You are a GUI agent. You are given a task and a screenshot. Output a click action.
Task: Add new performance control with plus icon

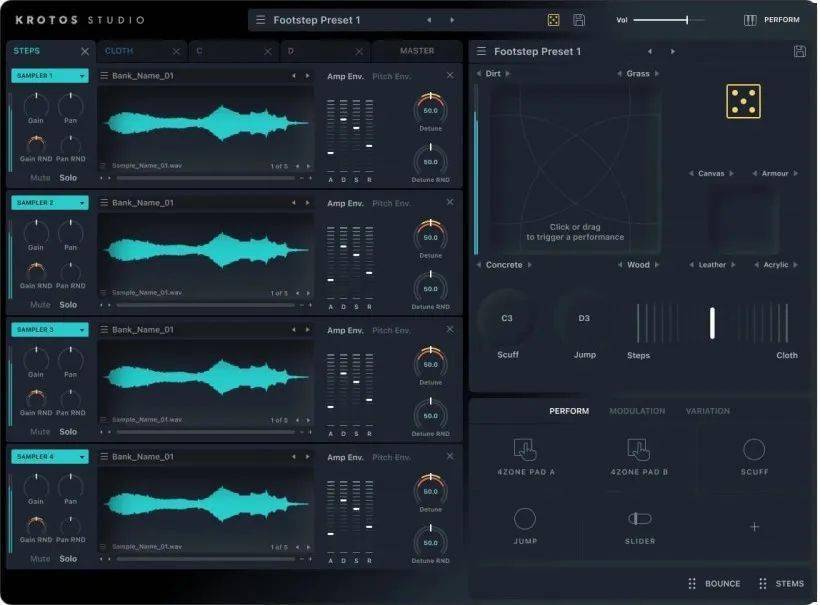point(754,527)
